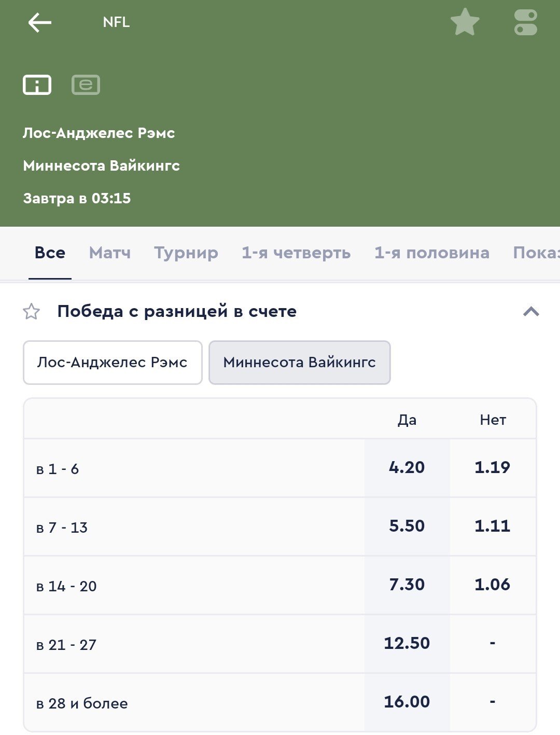This screenshot has width=560, height=735.
Task: Pick 1.06 'Нет' odds for 14 - 20
Action: (x=493, y=585)
